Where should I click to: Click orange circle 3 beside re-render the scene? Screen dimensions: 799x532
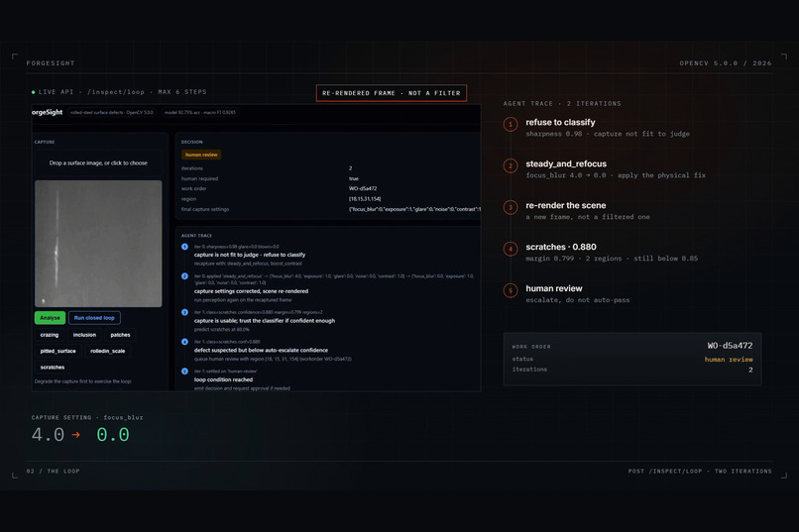click(x=511, y=207)
